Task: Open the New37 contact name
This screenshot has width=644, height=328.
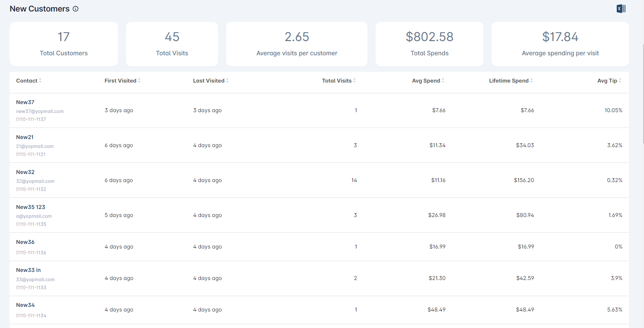Action: (25, 102)
